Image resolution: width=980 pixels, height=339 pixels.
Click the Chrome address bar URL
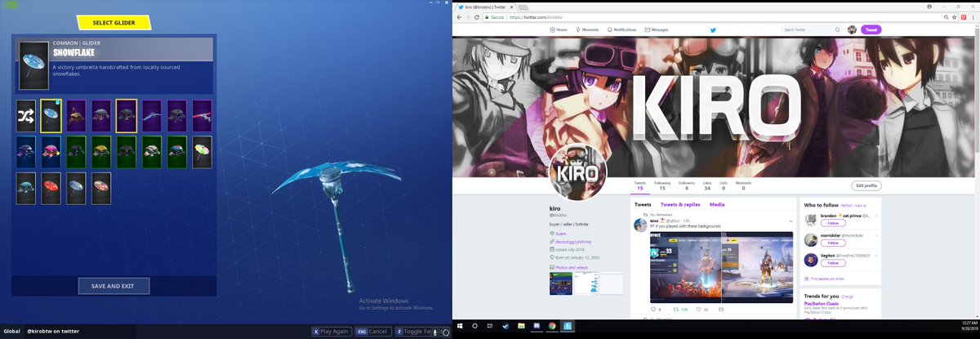pyautogui.click(x=536, y=16)
